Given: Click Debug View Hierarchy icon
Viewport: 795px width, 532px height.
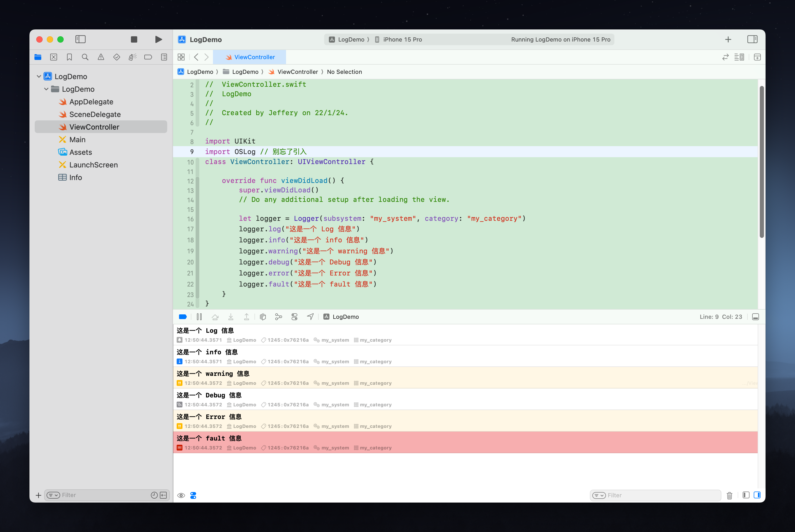Looking at the screenshot, I should click(x=263, y=316).
